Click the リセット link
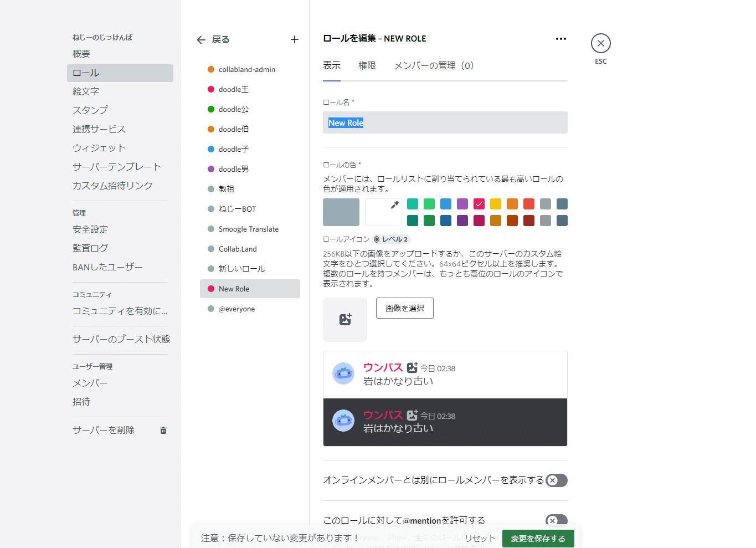This screenshot has height=548, width=756. (480, 538)
